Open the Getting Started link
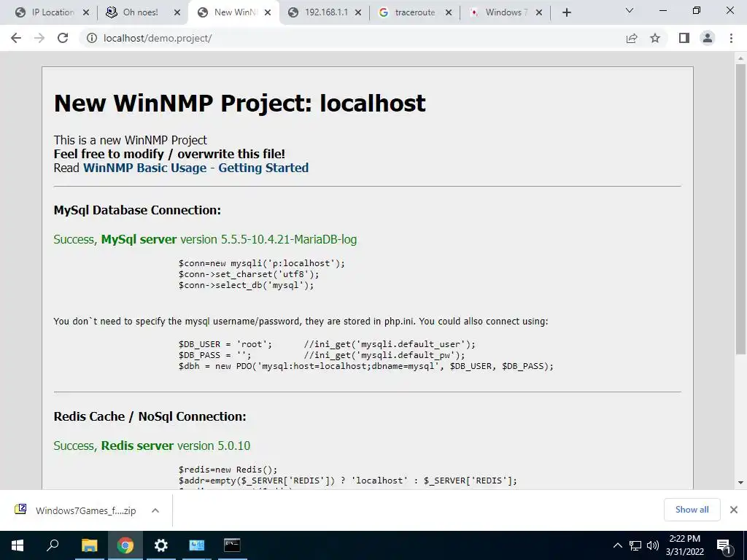 [x=263, y=168]
